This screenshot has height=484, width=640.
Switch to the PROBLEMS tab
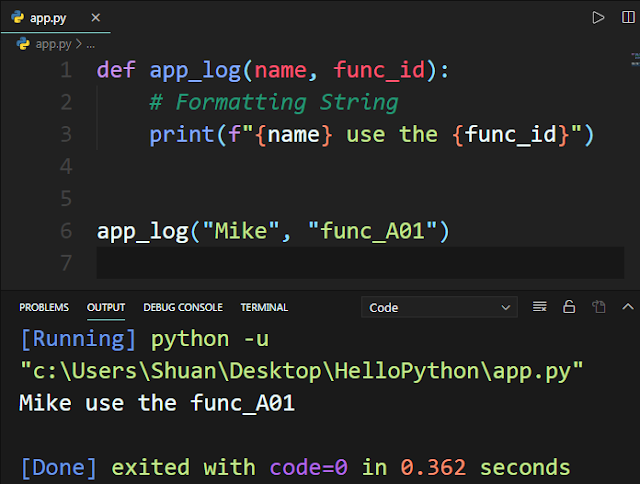click(44, 307)
